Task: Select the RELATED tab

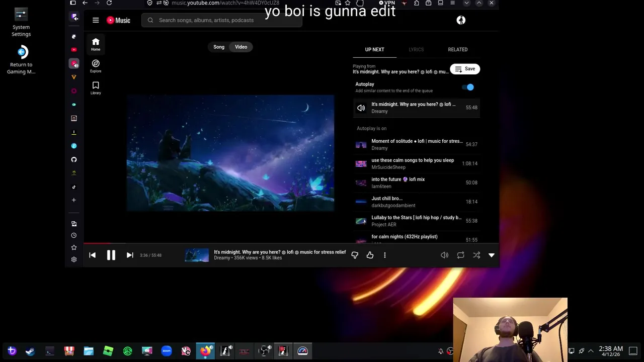Action: click(458, 49)
